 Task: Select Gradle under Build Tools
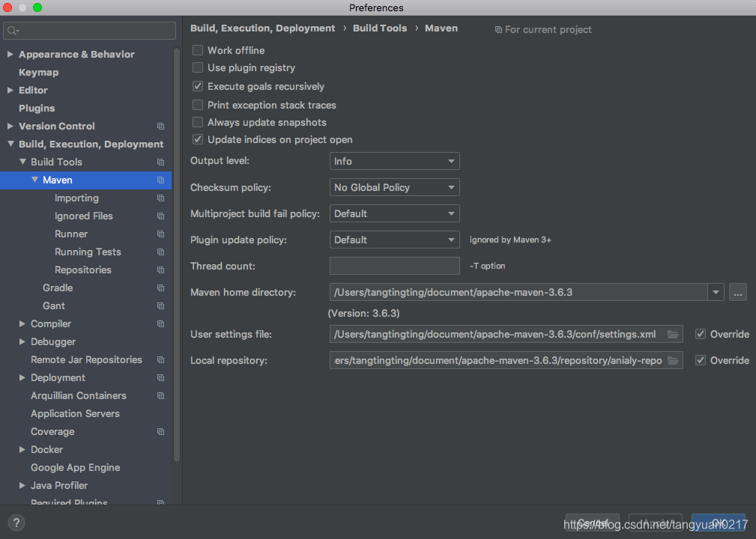pyautogui.click(x=58, y=288)
